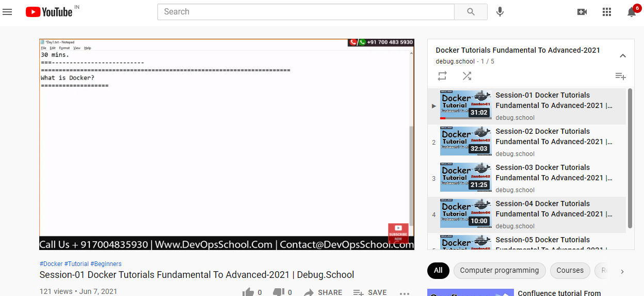Screen dimensions: 644x296
Task: Open the hamburger guide menu
Action: pyautogui.click(x=7, y=12)
